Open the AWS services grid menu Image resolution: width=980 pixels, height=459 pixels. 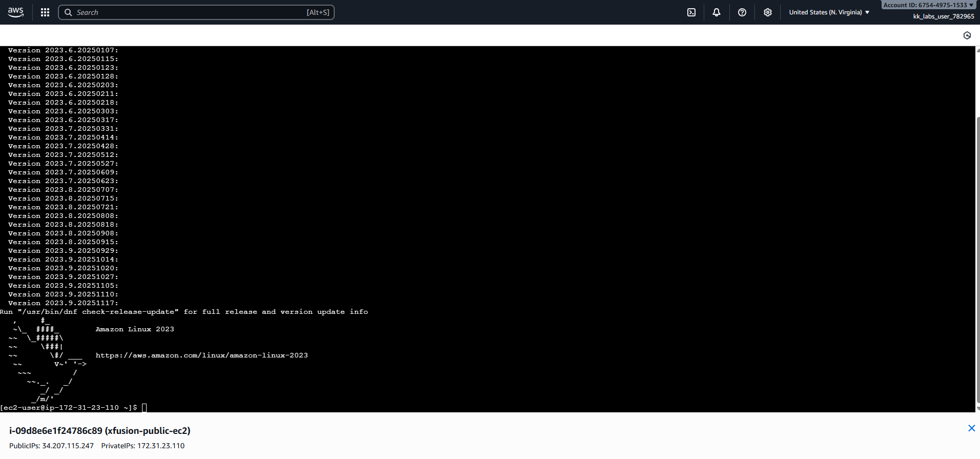[45, 12]
